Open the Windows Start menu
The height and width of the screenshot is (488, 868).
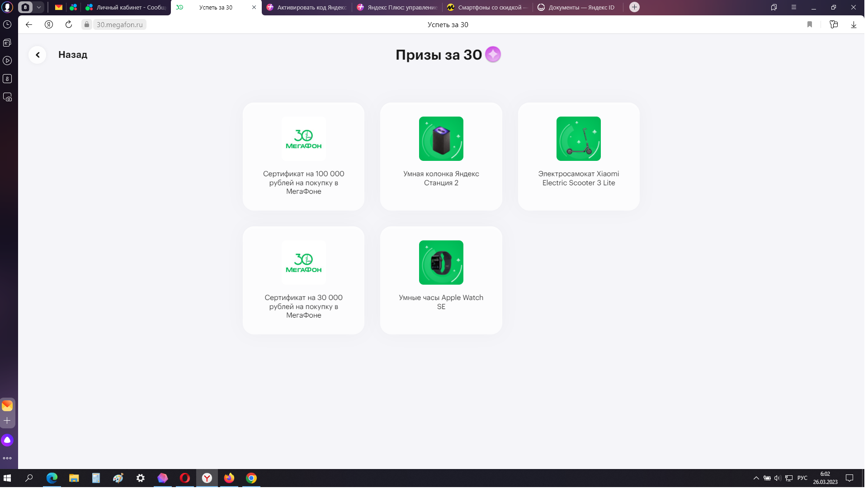tap(7, 478)
